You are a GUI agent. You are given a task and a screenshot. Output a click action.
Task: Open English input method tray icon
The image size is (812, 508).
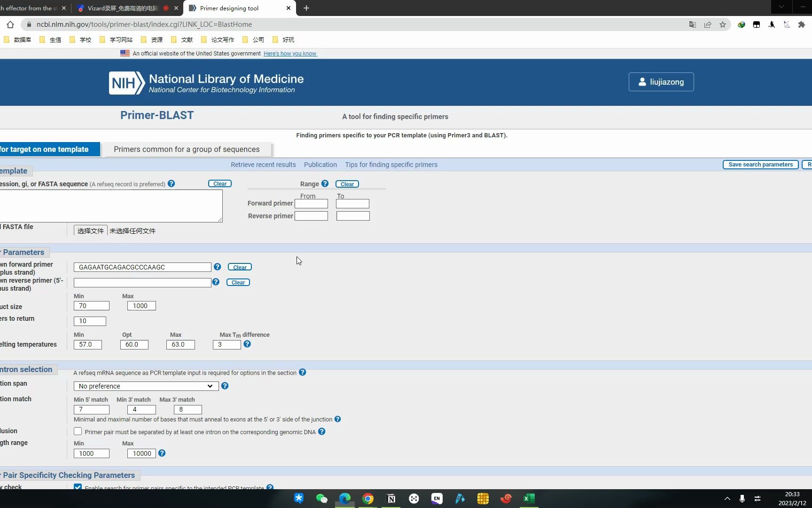[x=437, y=499]
